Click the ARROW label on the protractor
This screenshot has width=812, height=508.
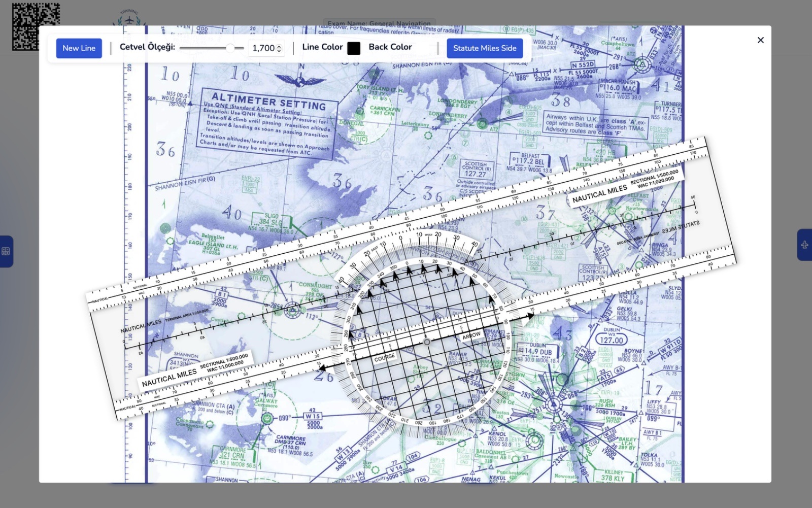(x=471, y=336)
